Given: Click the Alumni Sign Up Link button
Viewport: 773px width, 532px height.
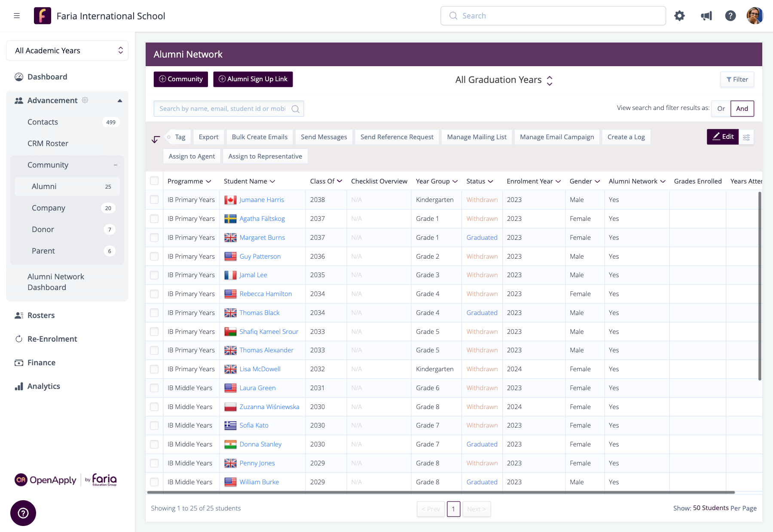Looking at the screenshot, I should 253,79.
